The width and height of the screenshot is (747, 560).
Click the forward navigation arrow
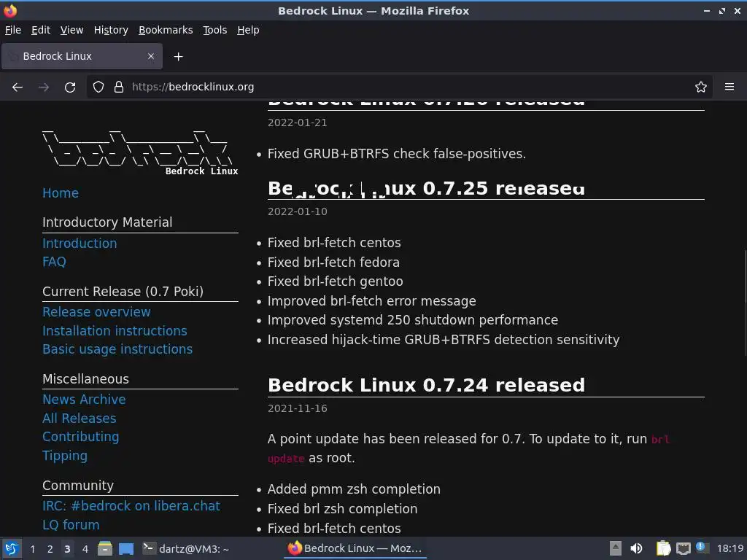[x=44, y=87]
